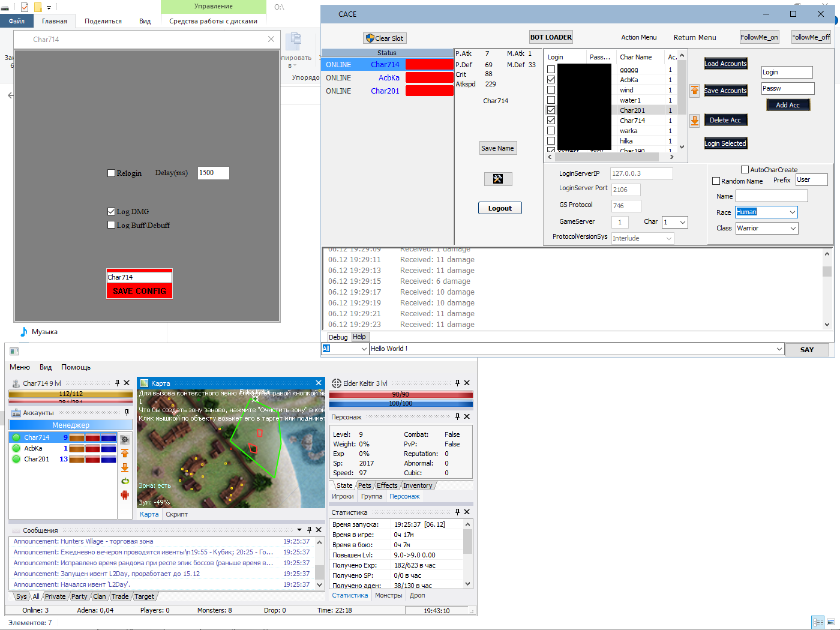The image size is (840, 630).
Task: Open the Inventory tab
Action: [x=418, y=485]
